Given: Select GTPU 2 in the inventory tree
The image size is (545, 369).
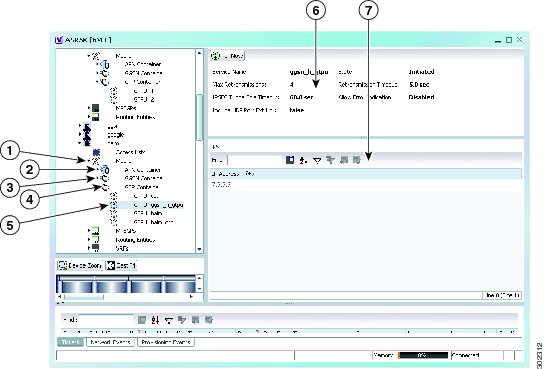Looking at the screenshot, I should click(x=144, y=99).
